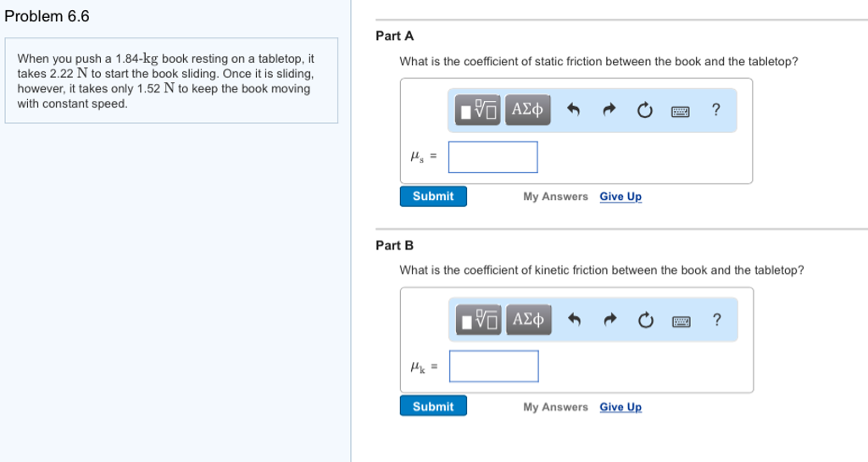The height and width of the screenshot is (462, 868).
Task: Redo entry in Part B toolbar
Action: (x=610, y=320)
